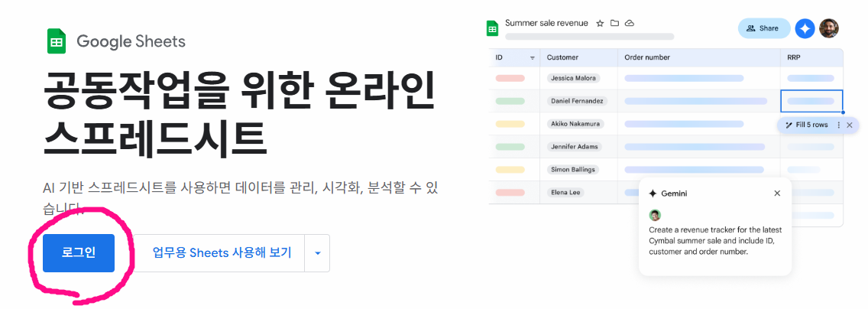This screenshot has height=309, width=868.
Task: Click the Daniel Fernandez chip
Action: click(x=578, y=101)
